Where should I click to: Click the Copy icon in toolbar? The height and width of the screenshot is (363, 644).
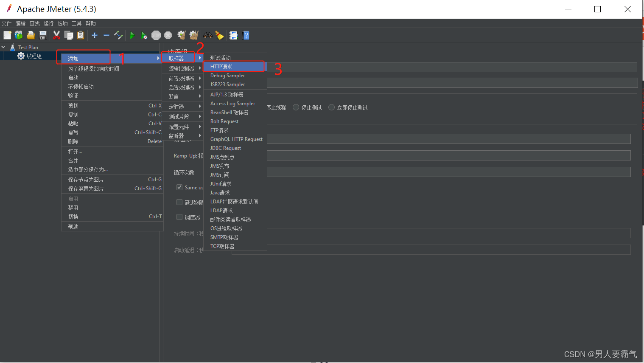click(69, 35)
